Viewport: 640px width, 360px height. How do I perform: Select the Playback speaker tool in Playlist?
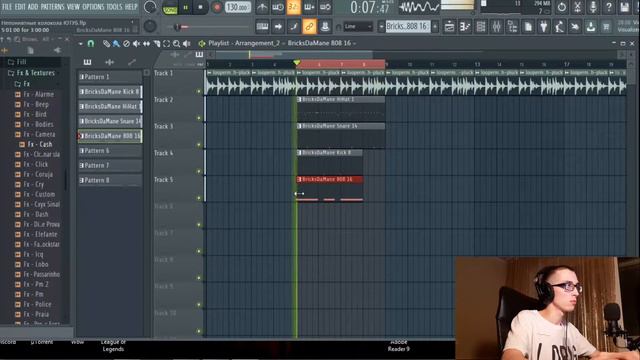(187, 43)
